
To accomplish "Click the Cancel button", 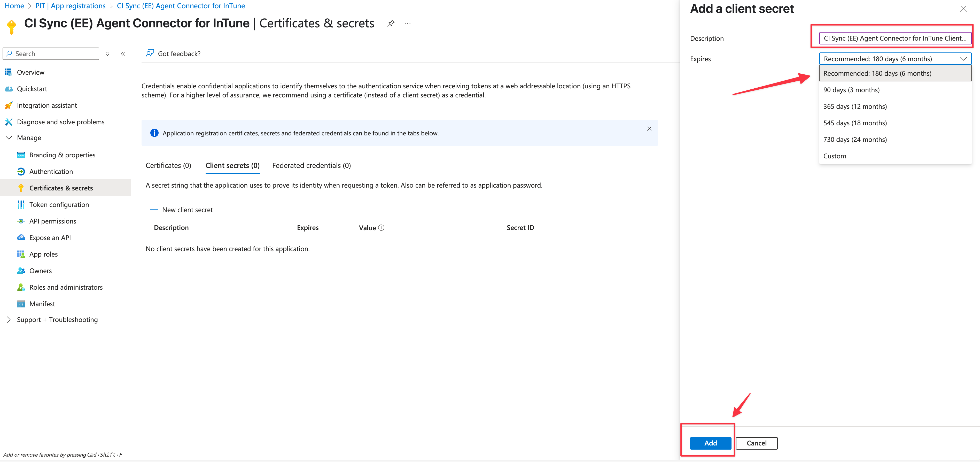I will coord(756,443).
